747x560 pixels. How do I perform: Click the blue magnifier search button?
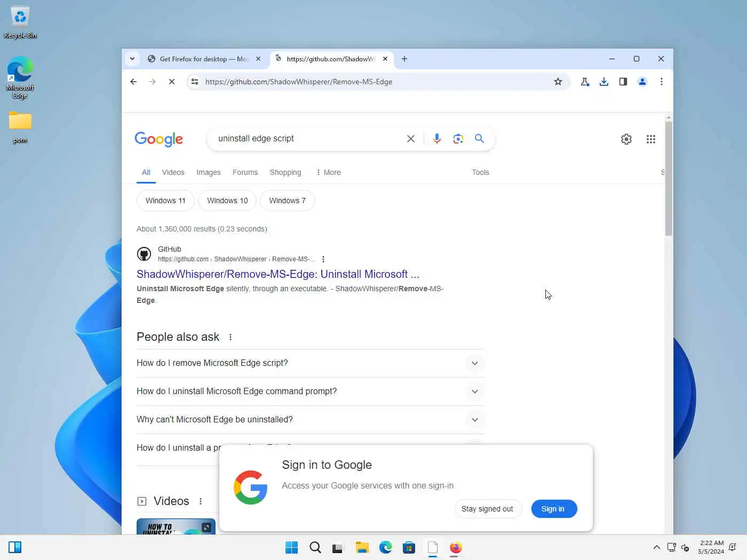pos(480,139)
